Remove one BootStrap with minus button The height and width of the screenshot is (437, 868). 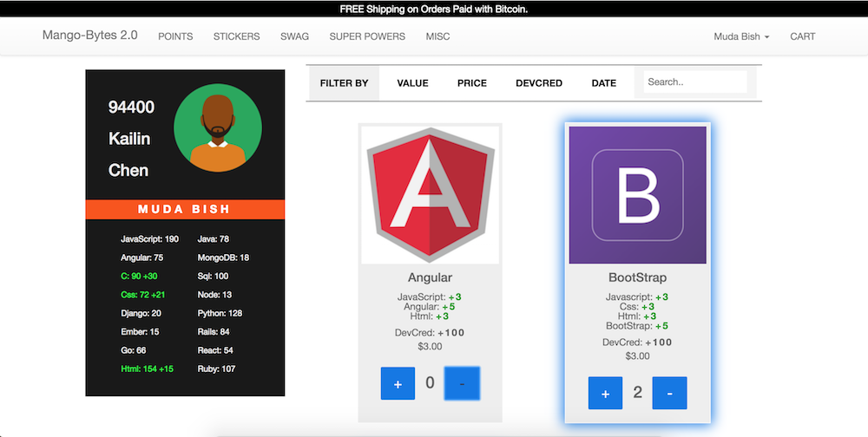click(669, 394)
